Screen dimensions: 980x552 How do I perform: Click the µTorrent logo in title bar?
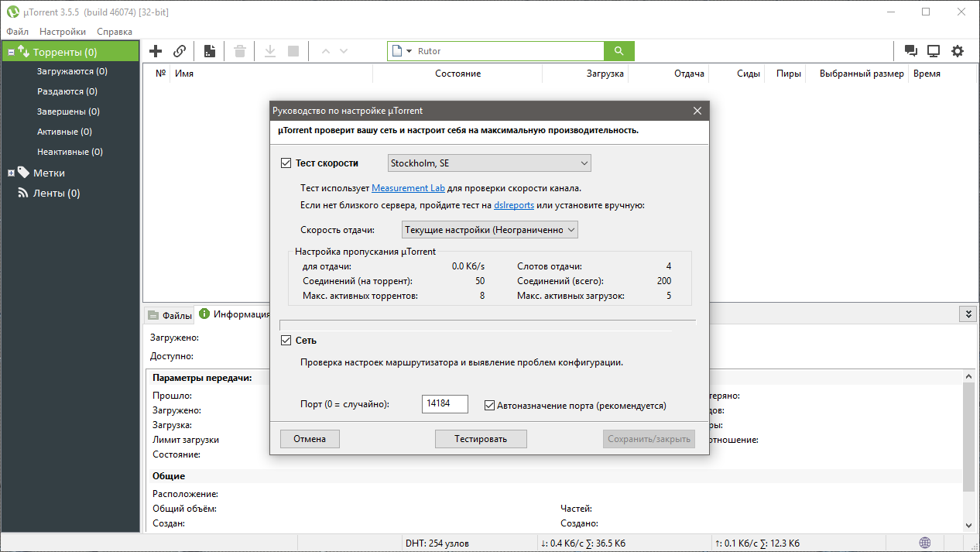pyautogui.click(x=13, y=12)
